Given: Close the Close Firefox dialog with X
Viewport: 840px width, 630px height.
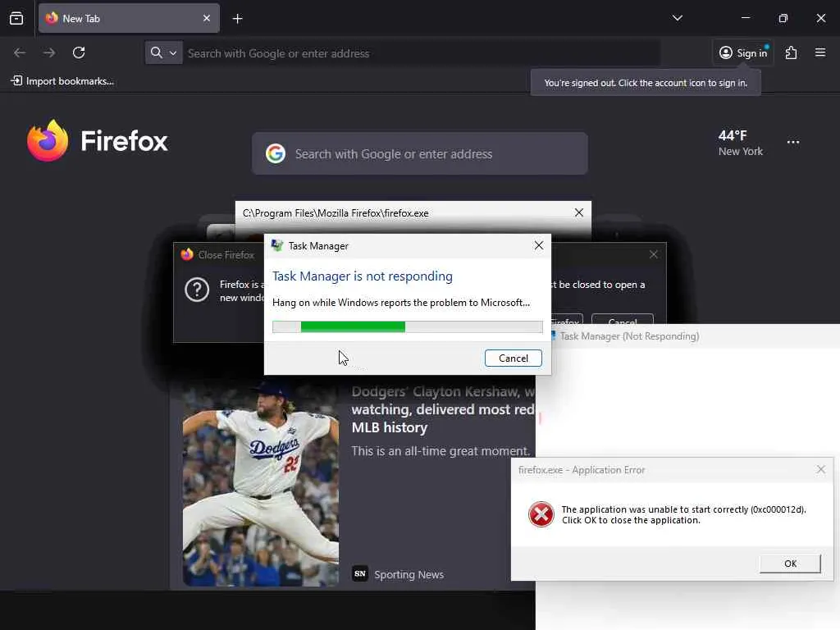Looking at the screenshot, I should tap(654, 254).
